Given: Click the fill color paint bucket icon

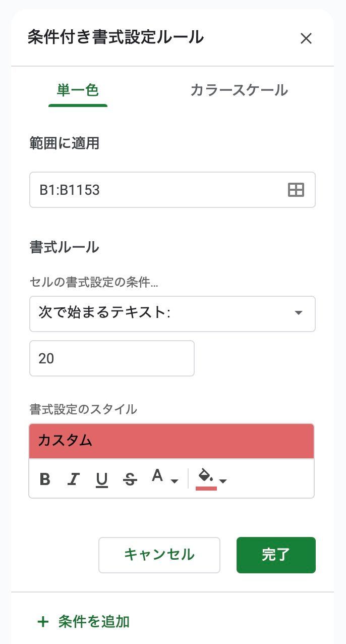Looking at the screenshot, I should pyautogui.click(x=206, y=477).
